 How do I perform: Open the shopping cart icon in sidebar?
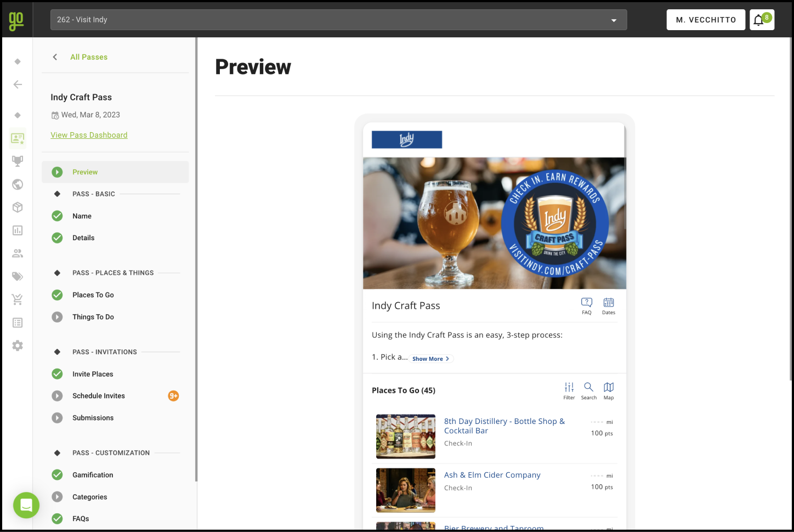point(18,299)
